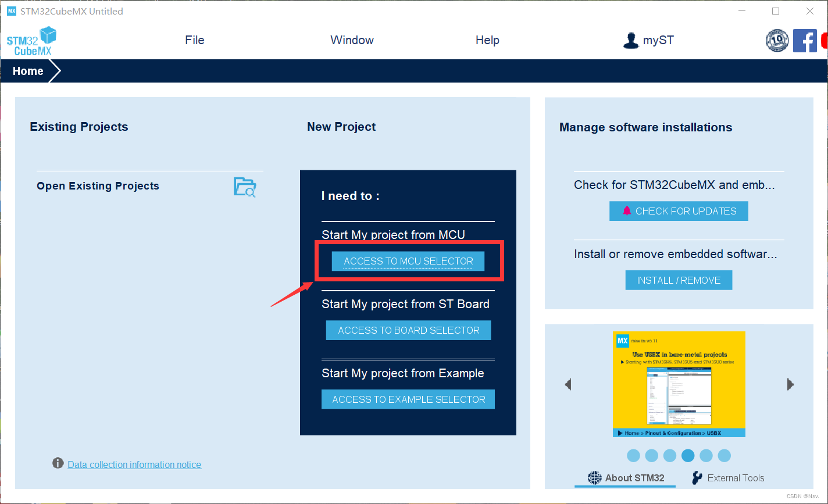Click CHECK FOR UPDATES button
Viewport: 828px width, 504px height.
pyautogui.click(x=679, y=211)
